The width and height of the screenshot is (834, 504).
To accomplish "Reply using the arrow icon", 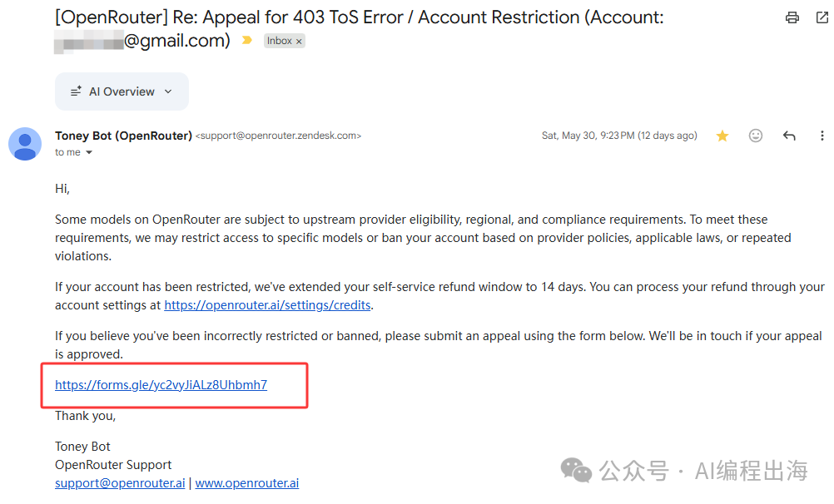I will [x=789, y=136].
